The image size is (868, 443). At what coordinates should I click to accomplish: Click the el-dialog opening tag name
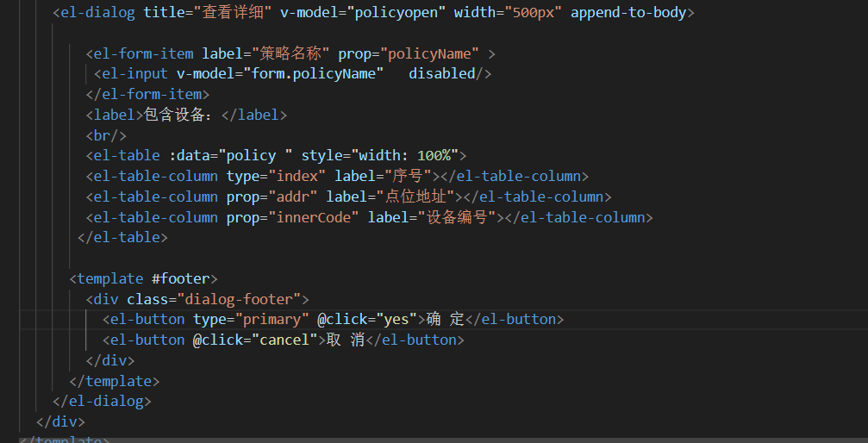97,13
